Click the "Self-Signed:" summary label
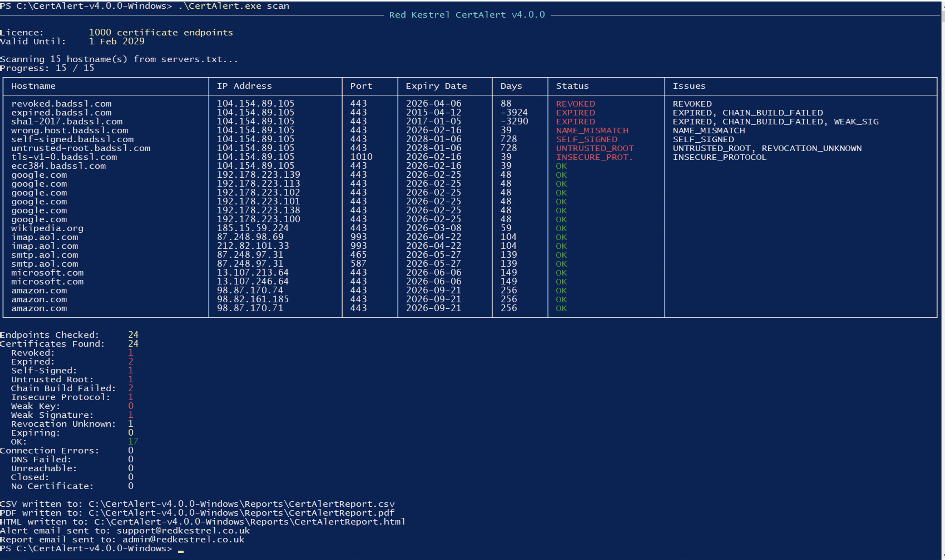The width and height of the screenshot is (945, 560). point(44,371)
